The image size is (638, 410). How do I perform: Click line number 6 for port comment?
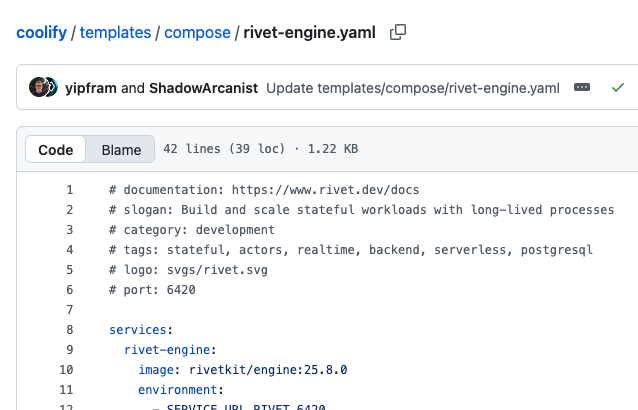[69, 290]
